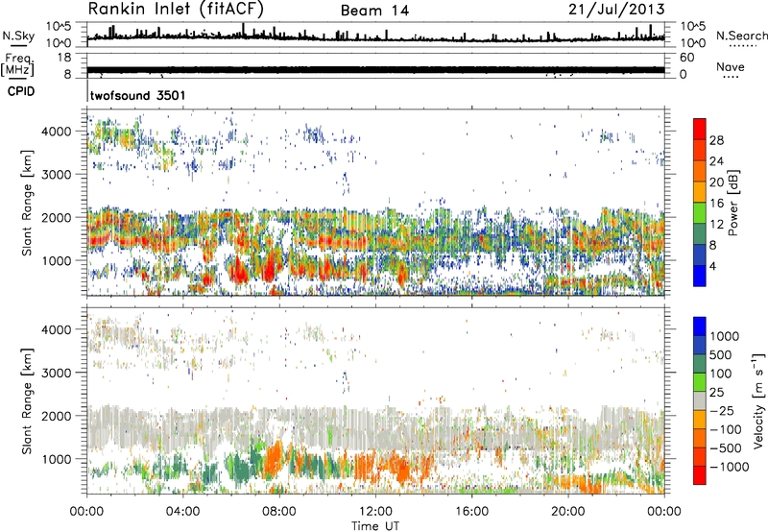Click the Slant Range label of power panel
Viewport: 768px width, 532px height.
[x=27, y=203]
